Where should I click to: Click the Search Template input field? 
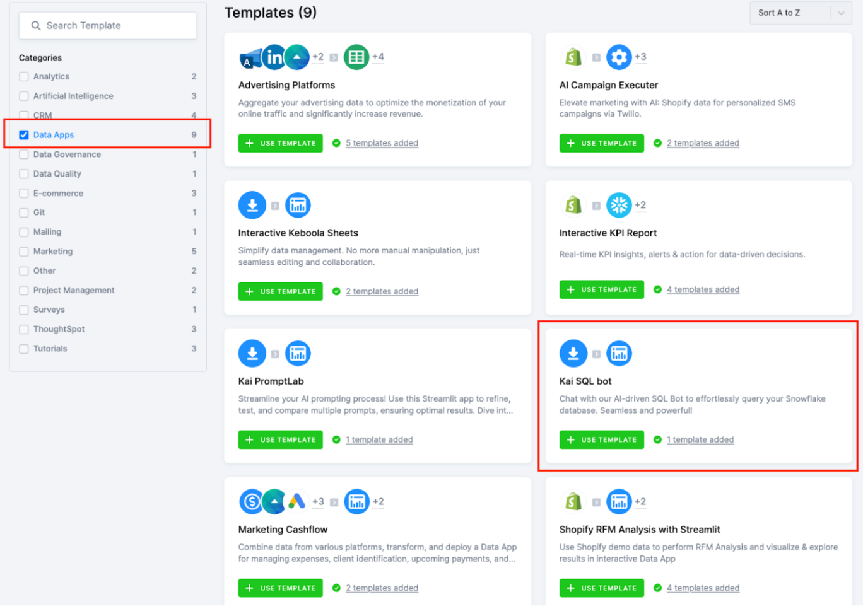(x=108, y=26)
